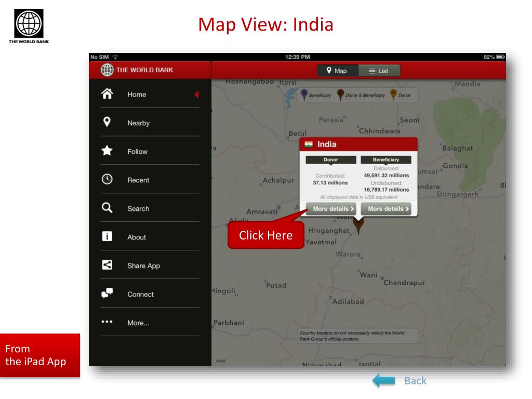Tap the More three-dots icon
This screenshot has height=399, width=532.
107,322
